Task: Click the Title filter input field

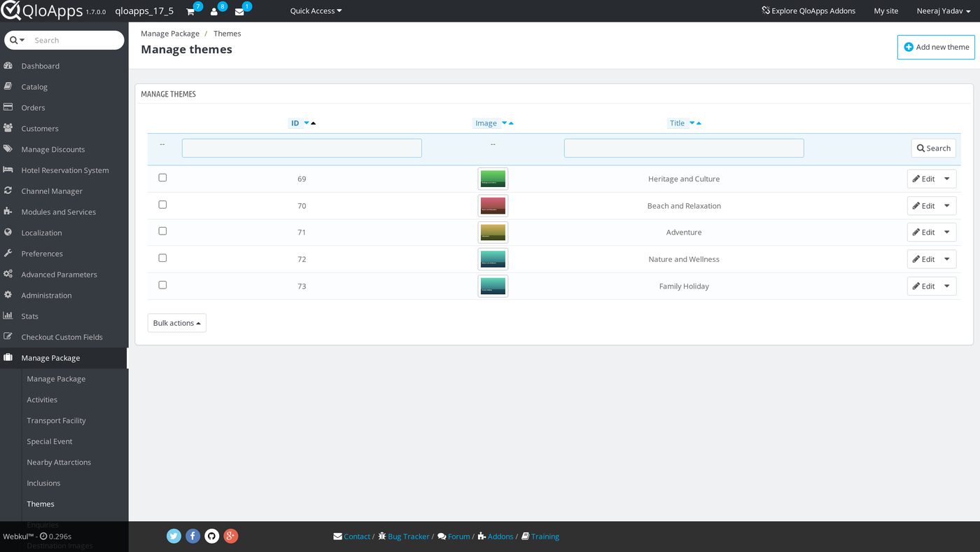Action: pyautogui.click(x=684, y=148)
